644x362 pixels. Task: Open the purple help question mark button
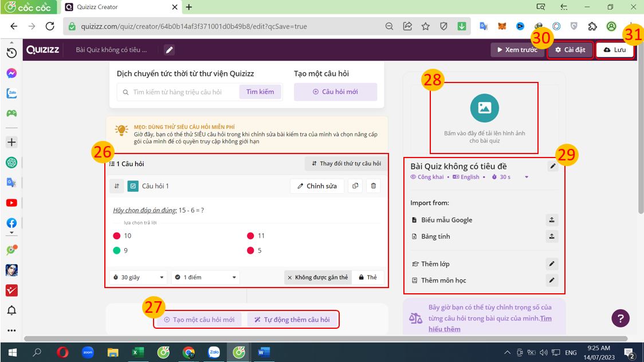(621, 318)
